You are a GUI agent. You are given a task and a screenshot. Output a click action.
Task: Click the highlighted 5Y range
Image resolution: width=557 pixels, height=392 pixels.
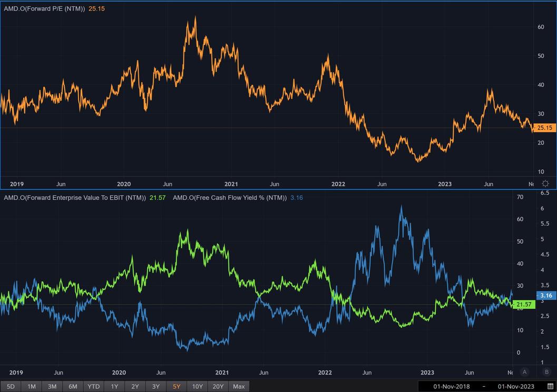click(177, 386)
